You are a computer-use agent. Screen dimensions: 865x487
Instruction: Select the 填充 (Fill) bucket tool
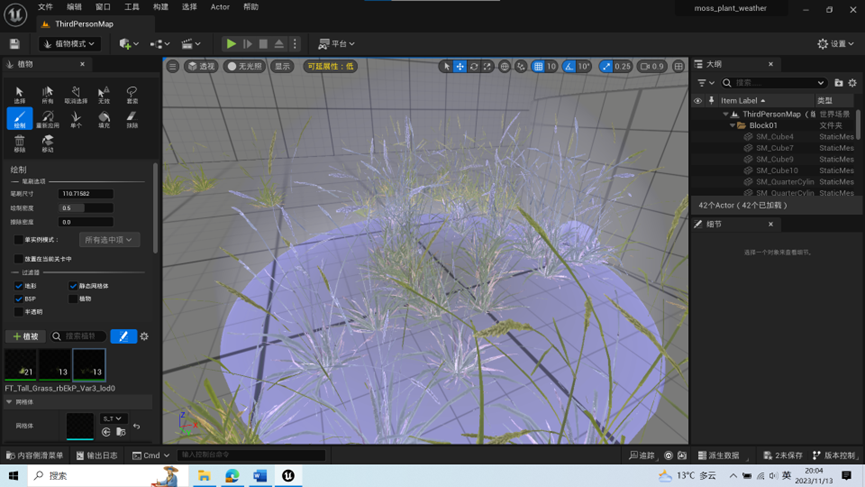pyautogui.click(x=104, y=119)
